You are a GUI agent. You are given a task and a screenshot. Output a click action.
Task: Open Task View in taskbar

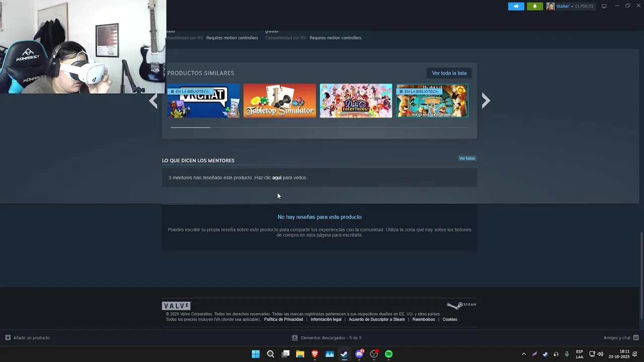[x=285, y=354]
